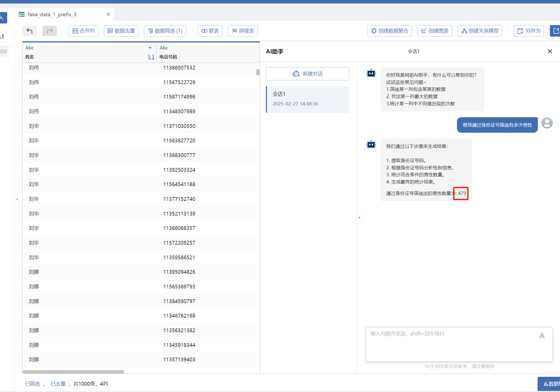
Task: Click the horizontal table scrollbar
Action: (x=73, y=372)
